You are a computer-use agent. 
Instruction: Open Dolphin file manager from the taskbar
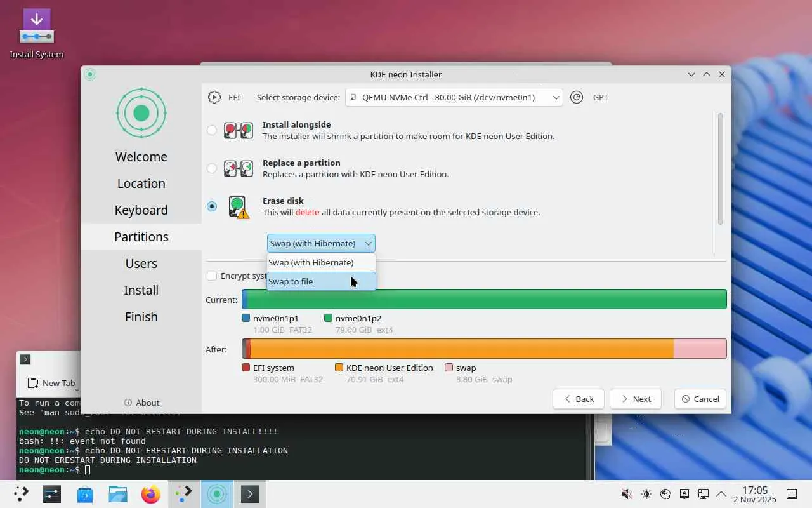click(x=118, y=494)
